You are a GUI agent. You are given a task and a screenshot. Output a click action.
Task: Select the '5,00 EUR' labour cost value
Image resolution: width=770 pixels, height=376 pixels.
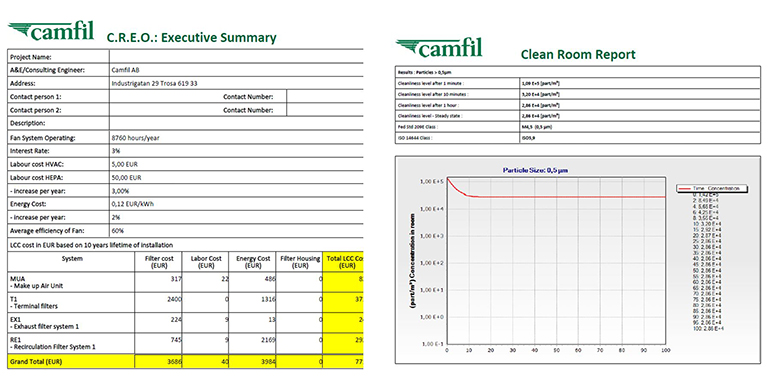coord(125,164)
